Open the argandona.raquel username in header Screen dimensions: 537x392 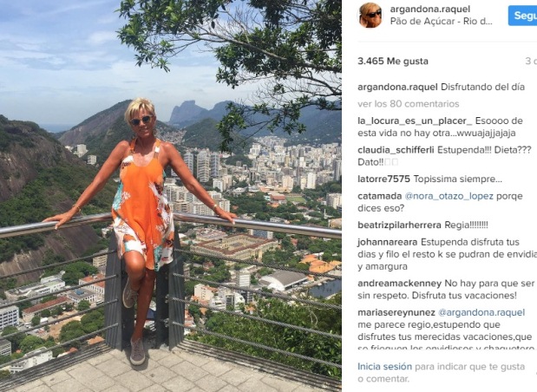coord(429,10)
